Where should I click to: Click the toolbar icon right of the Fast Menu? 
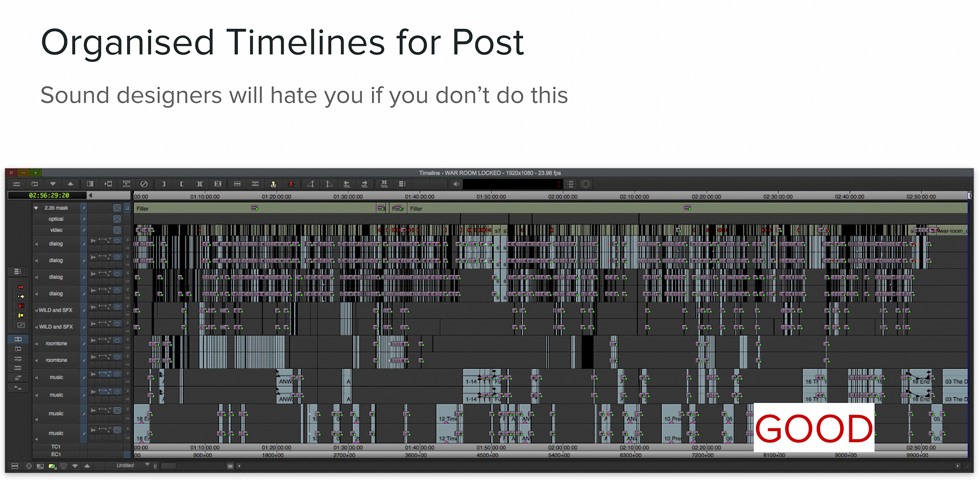tap(35, 184)
